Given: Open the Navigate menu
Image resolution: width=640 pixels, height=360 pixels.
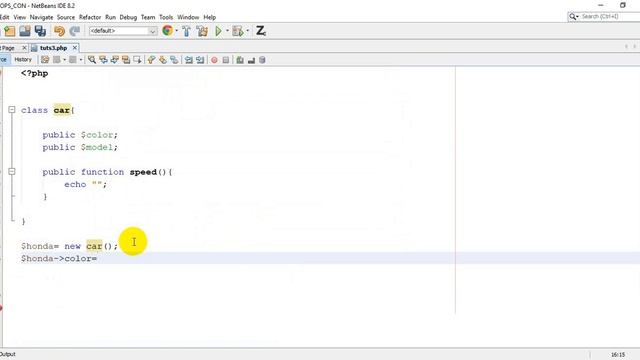Looking at the screenshot, I should (41, 17).
